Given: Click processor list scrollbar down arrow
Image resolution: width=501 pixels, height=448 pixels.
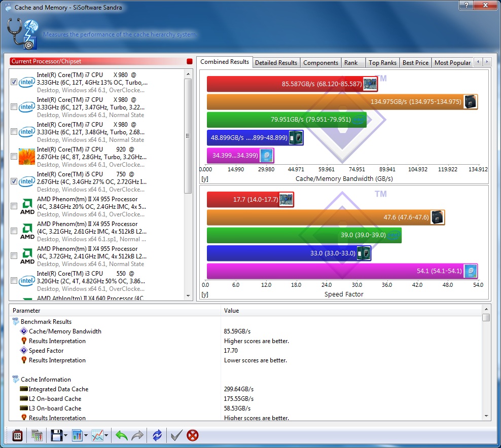Looking at the screenshot, I should pos(188,295).
